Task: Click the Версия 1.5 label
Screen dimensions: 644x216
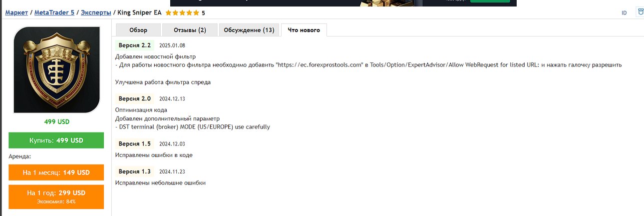Action: click(x=135, y=143)
